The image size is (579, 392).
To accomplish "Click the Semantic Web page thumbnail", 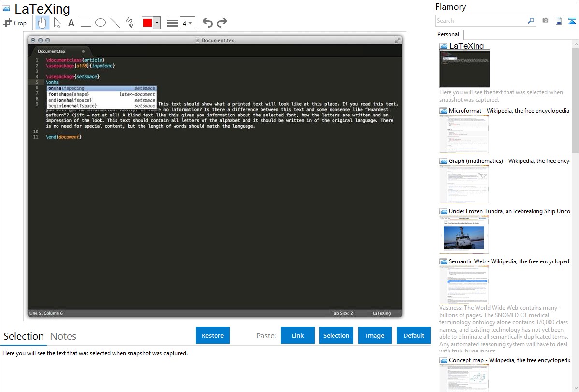I will pos(464,285).
